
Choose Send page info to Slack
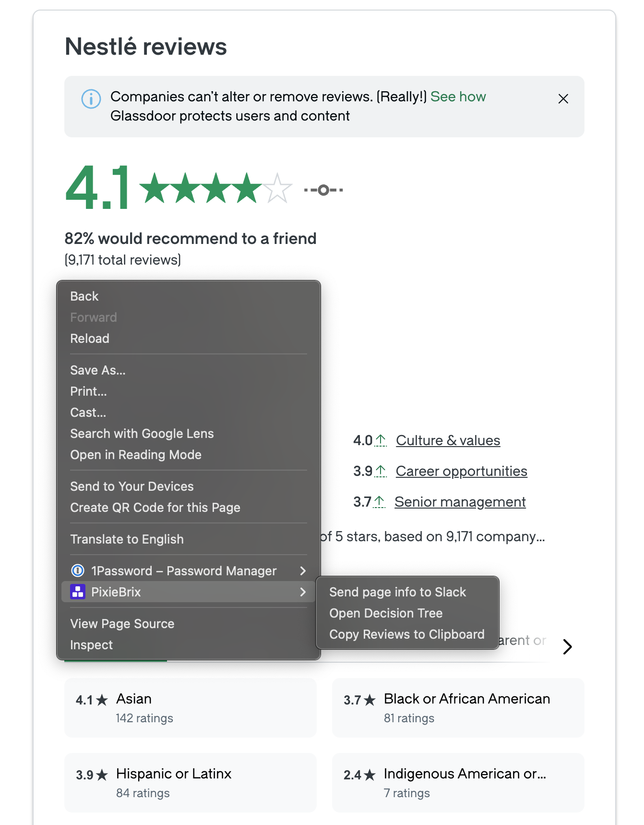coord(397,592)
